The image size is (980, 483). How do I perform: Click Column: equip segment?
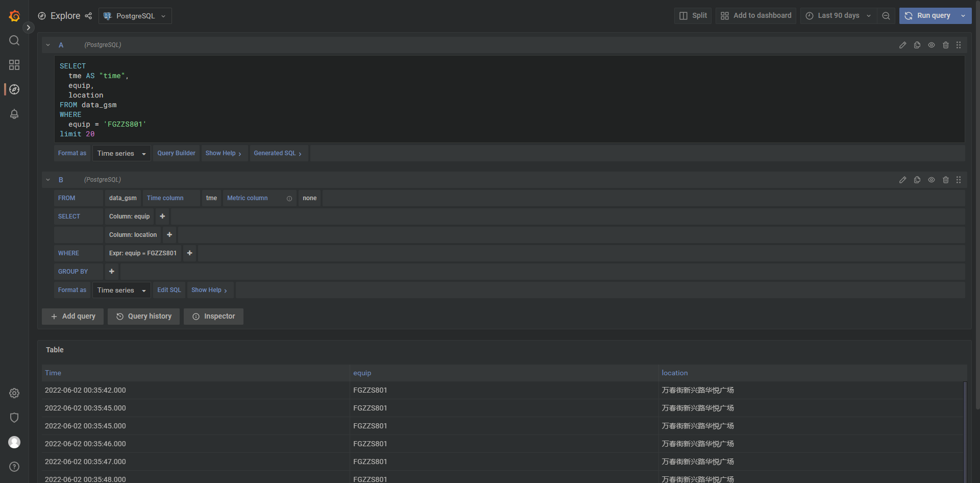[x=129, y=216]
